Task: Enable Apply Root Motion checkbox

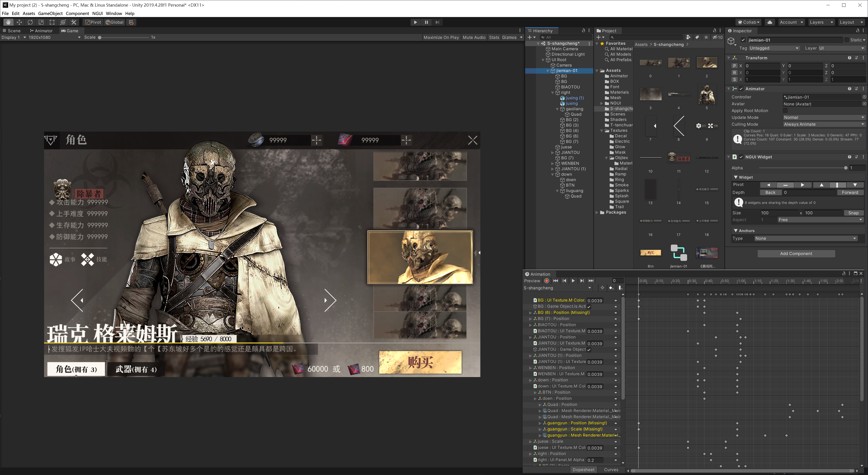Action: (x=785, y=111)
